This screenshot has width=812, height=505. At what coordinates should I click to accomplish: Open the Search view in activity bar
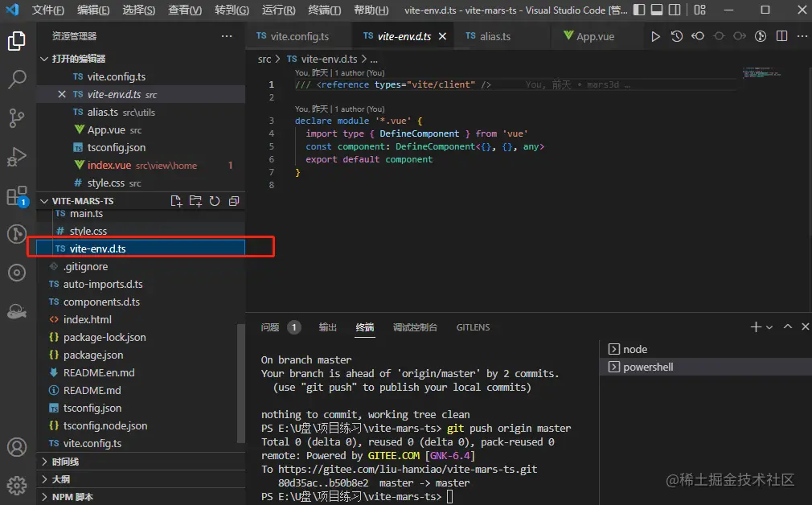click(x=17, y=80)
